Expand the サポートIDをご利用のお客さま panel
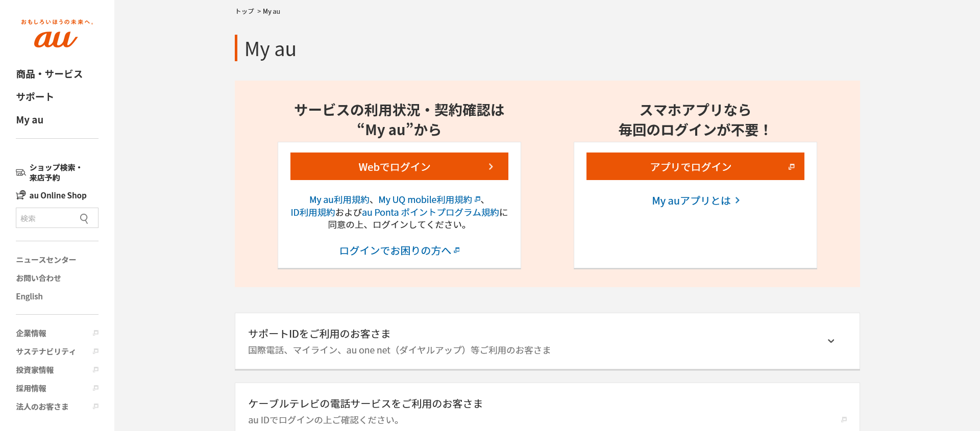Image resolution: width=980 pixels, height=431 pixels. click(x=547, y=341)
